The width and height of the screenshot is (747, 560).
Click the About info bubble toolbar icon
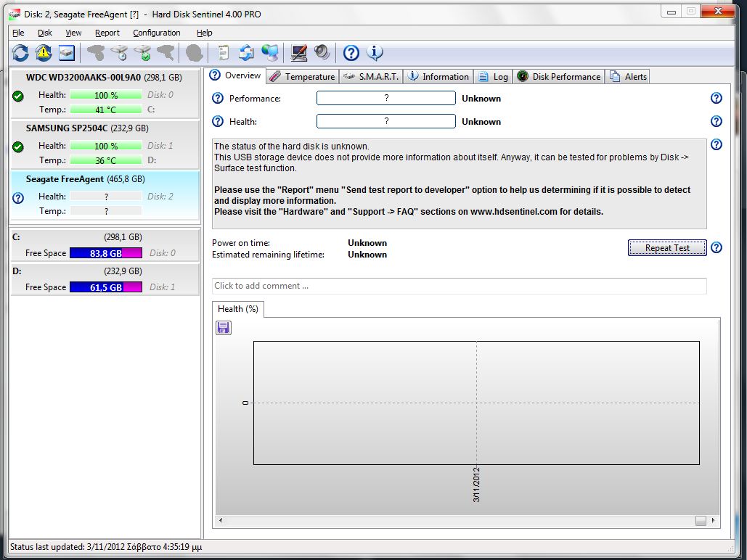point(375,53)
